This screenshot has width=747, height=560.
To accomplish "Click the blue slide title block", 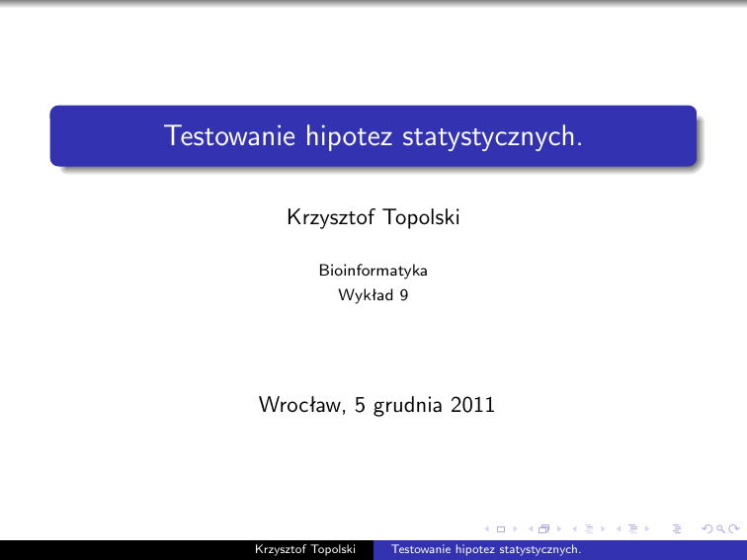I will [x=373, y=135].
